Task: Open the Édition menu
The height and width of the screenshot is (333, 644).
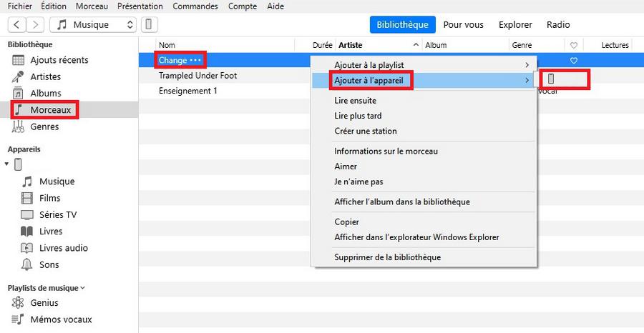Action: (54, 6)
